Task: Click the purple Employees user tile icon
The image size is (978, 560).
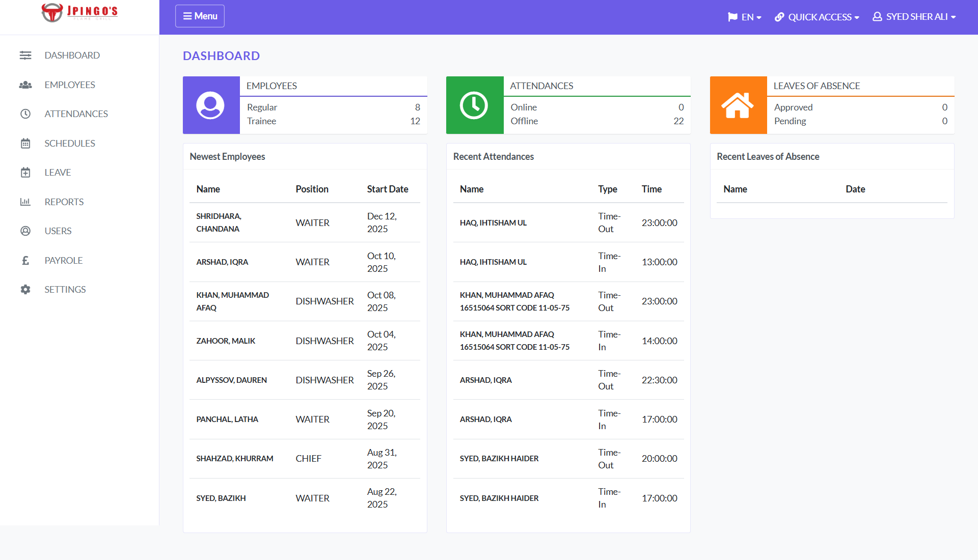Action: (x=211, y=105)
